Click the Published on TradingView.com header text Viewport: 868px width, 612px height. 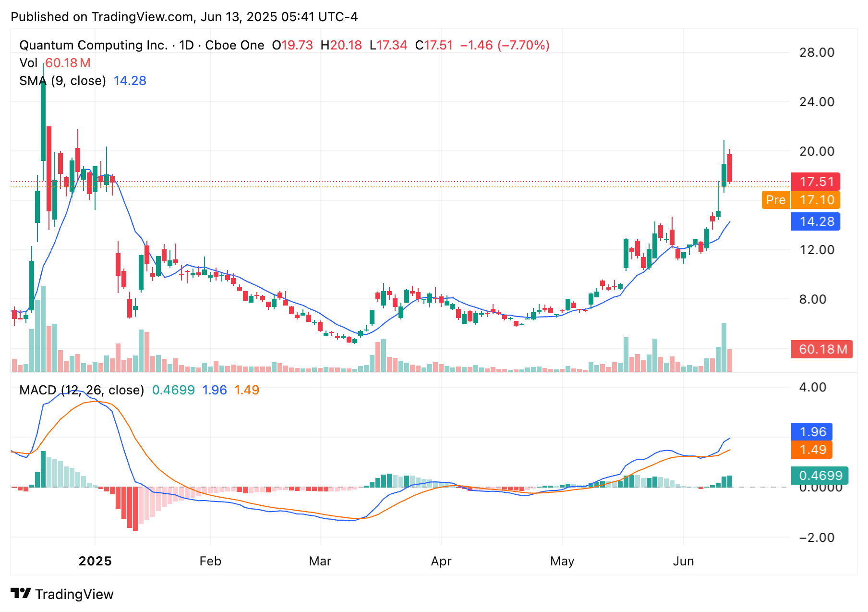click(184, 17)
